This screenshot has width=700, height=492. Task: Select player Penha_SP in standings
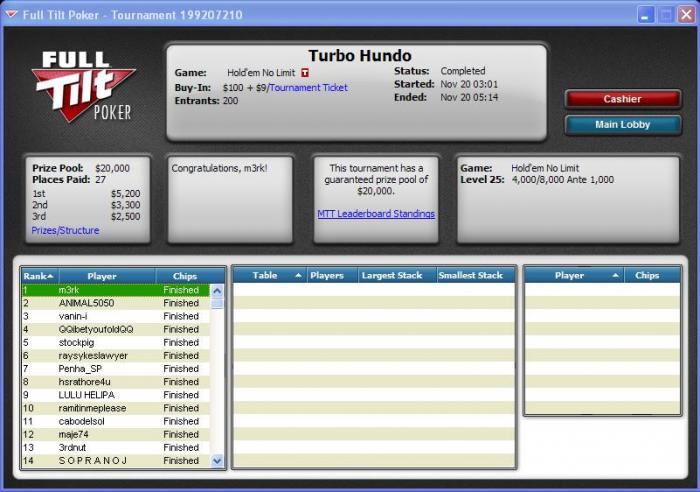[x=116, y=369]
